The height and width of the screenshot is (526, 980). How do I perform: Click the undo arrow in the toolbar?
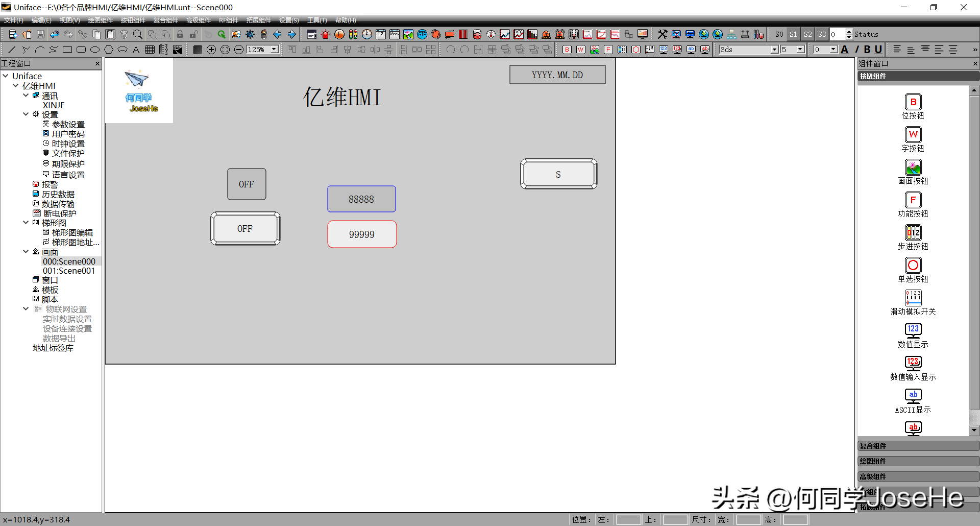point(54,34)
